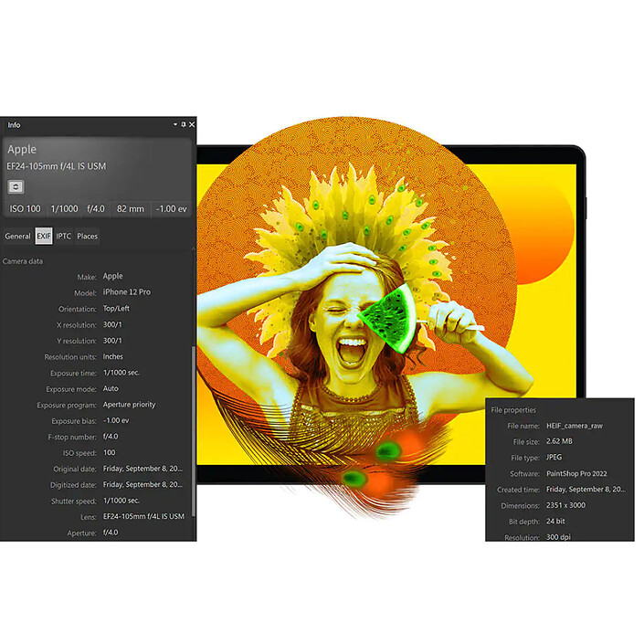Select the Original date value
644x644 pixels.
point(143,469)
